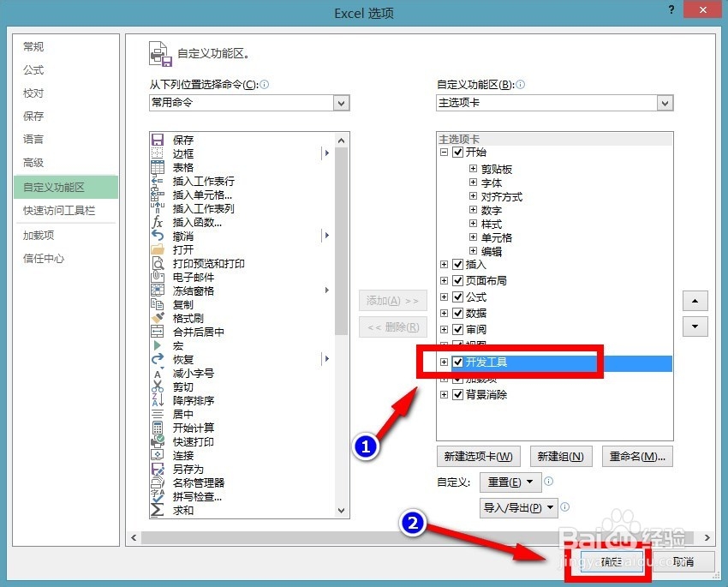
Task: Click the 新建选项卡(W) button
Action: point(478,457)
